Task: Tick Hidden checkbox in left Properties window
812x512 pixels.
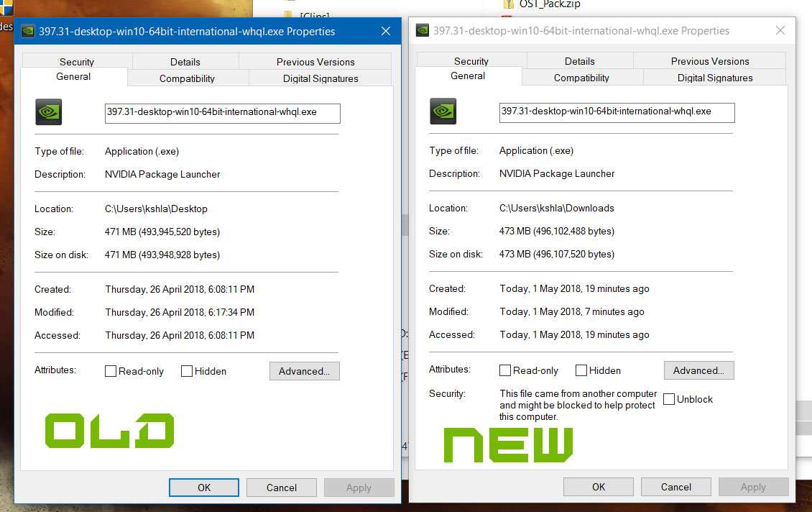Action: tap(186, 371)
